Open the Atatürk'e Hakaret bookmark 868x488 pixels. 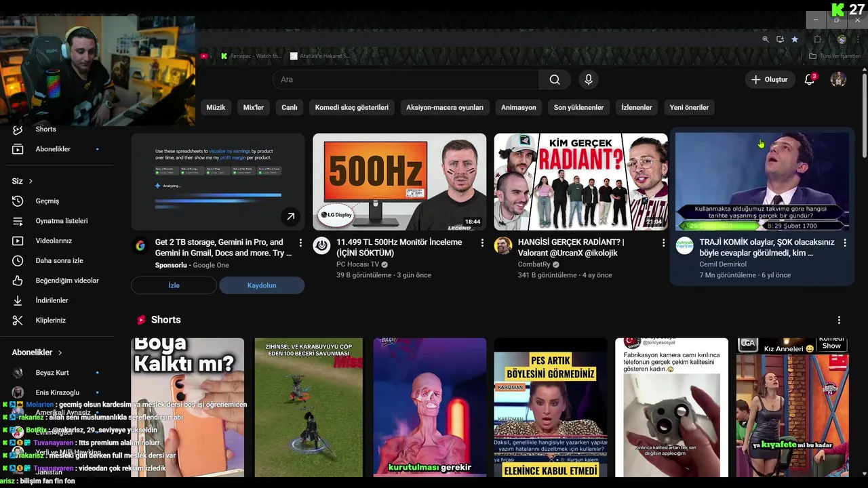[320, 56]
